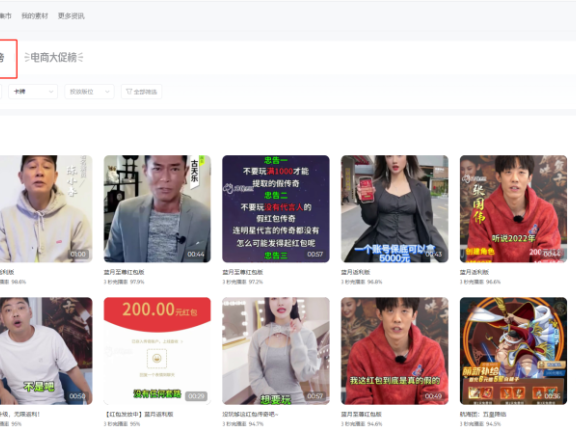This screenshot has width=576, height=432.
Task: Open the 我这红包到底是真的假的 video thumbnail
Action: point(395,351)
